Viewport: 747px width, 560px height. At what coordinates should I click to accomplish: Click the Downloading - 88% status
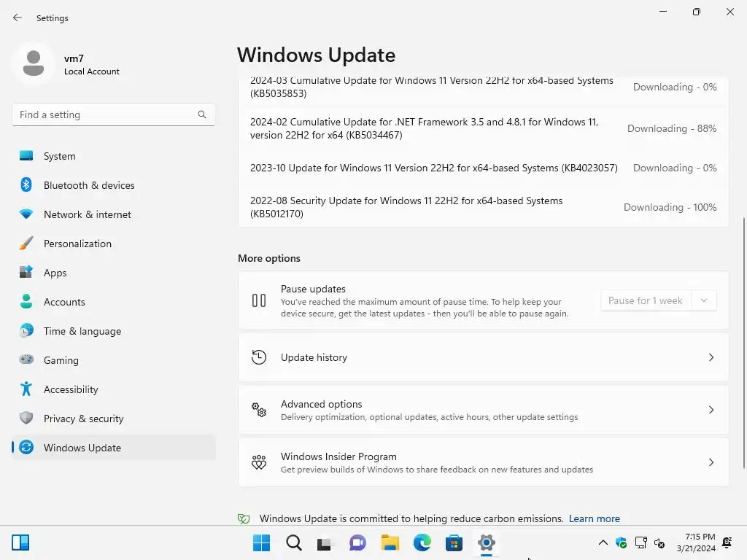coord(672,128)
